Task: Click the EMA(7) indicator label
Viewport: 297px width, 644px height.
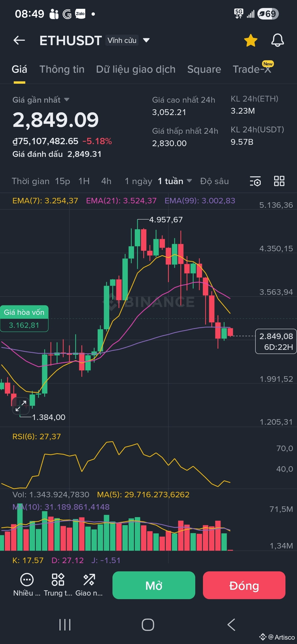Action: pos(45,201)
